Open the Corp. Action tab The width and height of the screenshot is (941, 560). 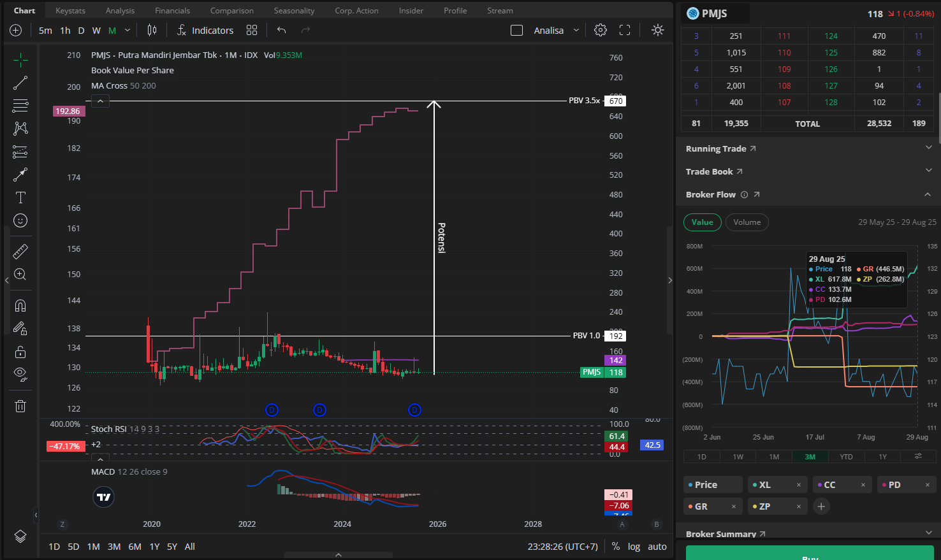356,11
